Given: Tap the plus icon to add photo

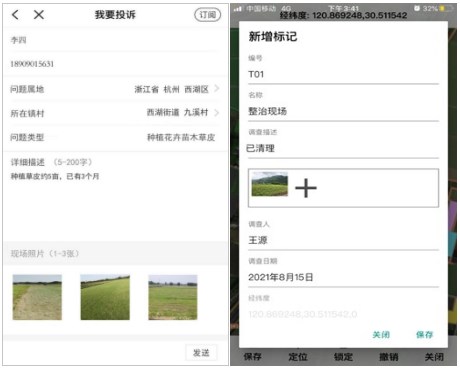Looking at the screenshot, I should 306,188.
